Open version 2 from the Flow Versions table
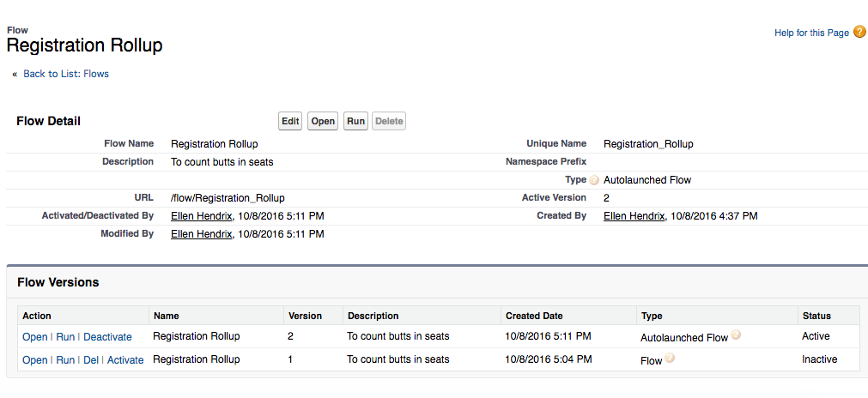 (x=35, y=337)
